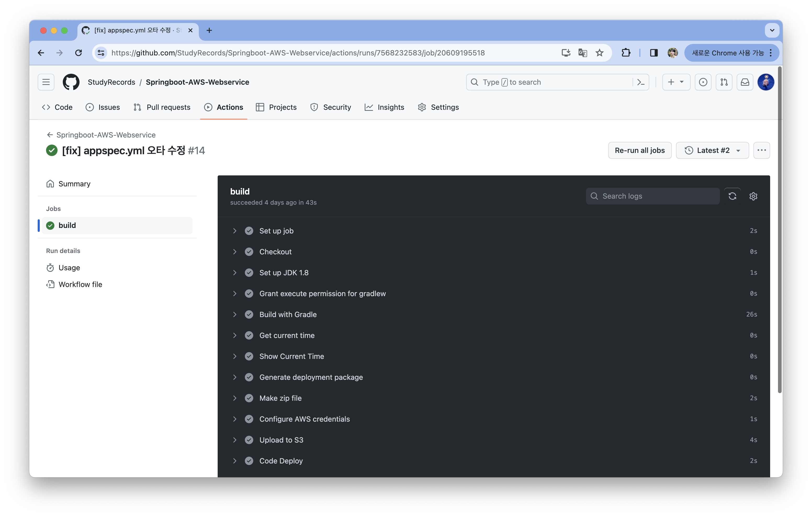Switch to the Settings tab

438,107
